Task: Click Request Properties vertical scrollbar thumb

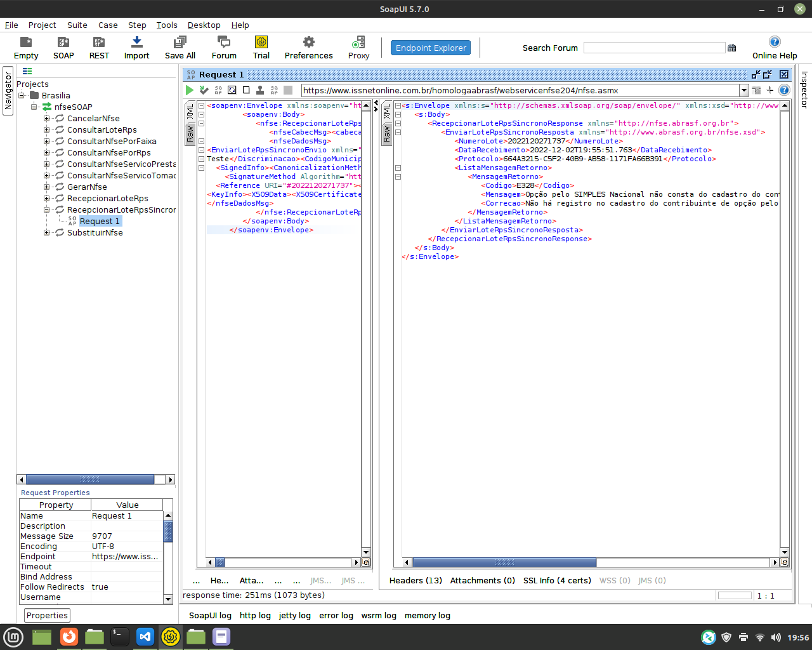Action: click(168, 531)
